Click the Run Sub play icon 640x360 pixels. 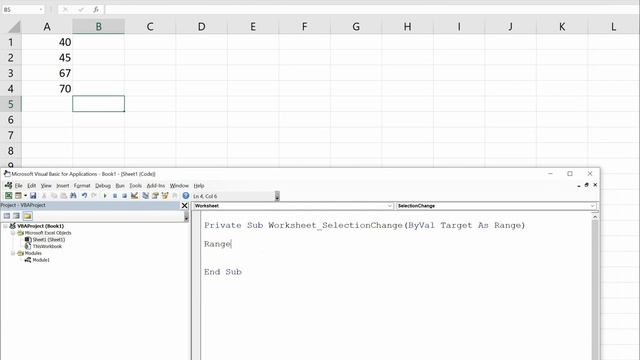(x=105, y=196)
